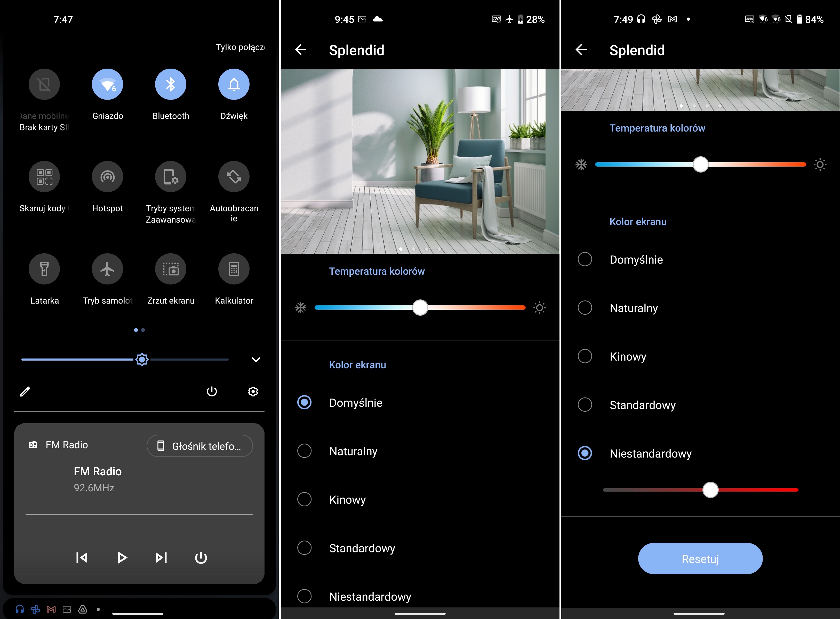Toggle the Autoobracanie rotation tile
This screenshot has height=619, width=840.
coord(234,177)
